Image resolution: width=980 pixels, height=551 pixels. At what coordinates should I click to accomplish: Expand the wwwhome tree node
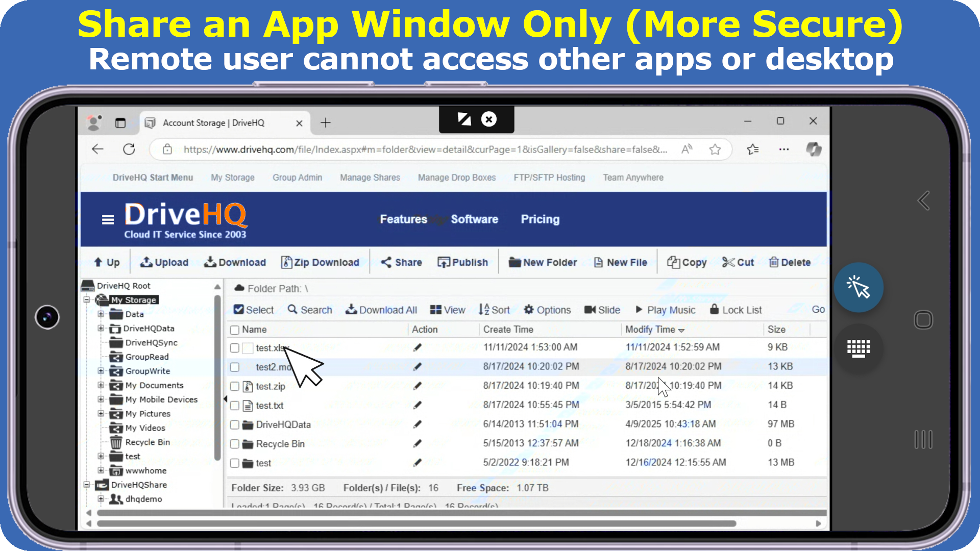pos(101,470)
